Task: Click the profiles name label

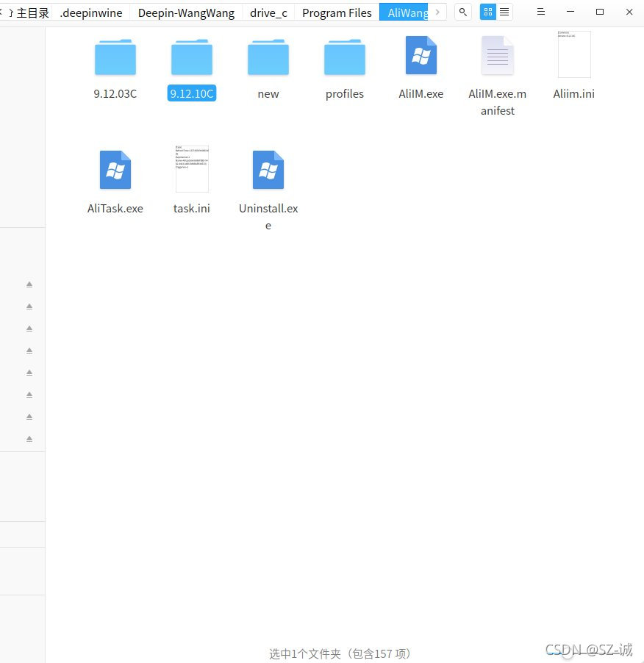Action: click(x=345, y=93)
